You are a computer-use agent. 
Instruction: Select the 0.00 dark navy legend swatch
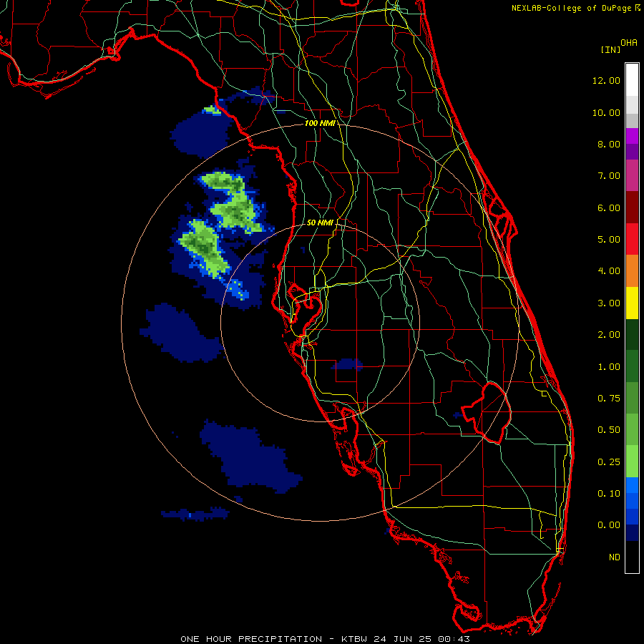coord(632,533)
